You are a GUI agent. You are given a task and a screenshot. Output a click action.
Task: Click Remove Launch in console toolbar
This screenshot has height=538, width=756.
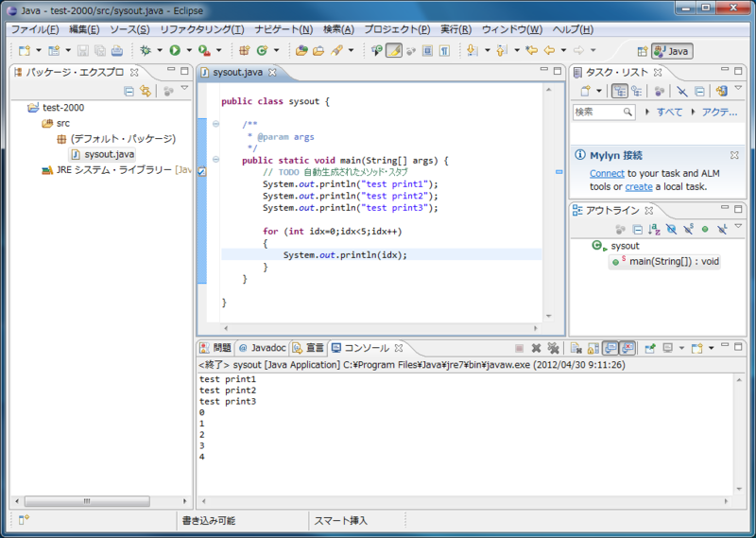coord(536,348)
